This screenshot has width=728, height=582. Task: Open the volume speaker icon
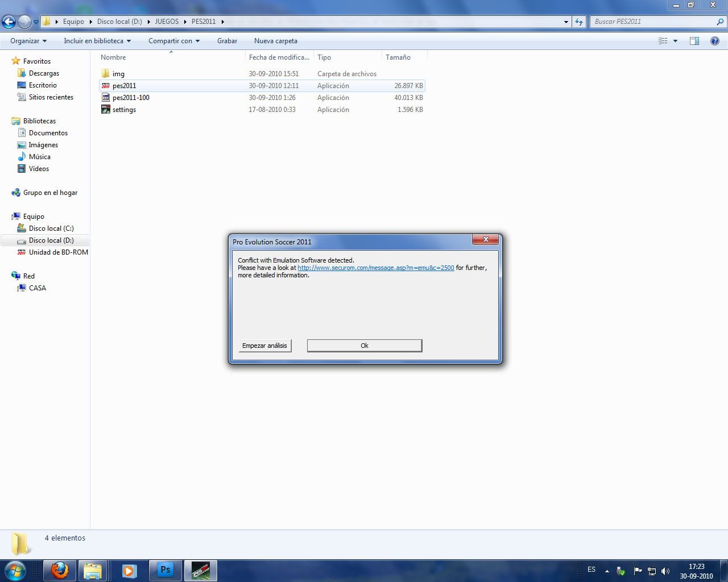click(665, 571)
